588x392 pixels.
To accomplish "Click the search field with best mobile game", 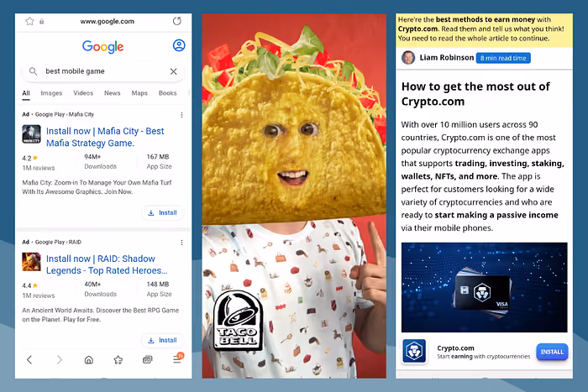I will pos(103,71).
